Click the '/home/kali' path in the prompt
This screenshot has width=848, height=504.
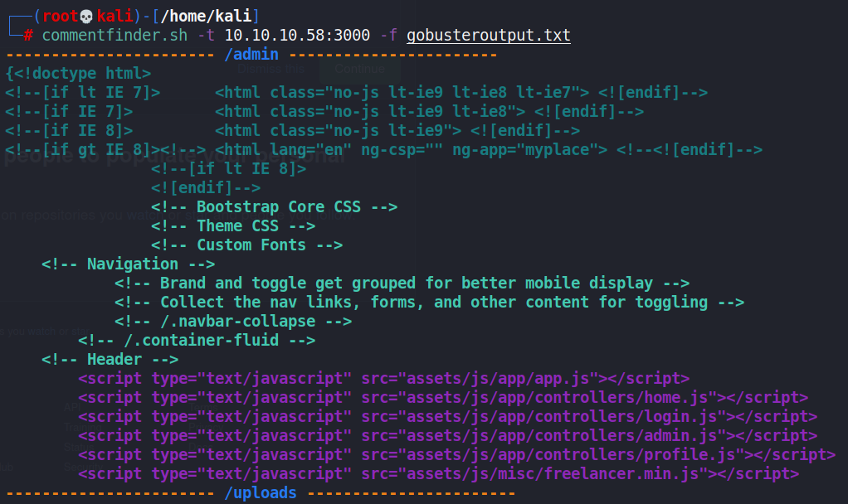click(x=207, y=17)
